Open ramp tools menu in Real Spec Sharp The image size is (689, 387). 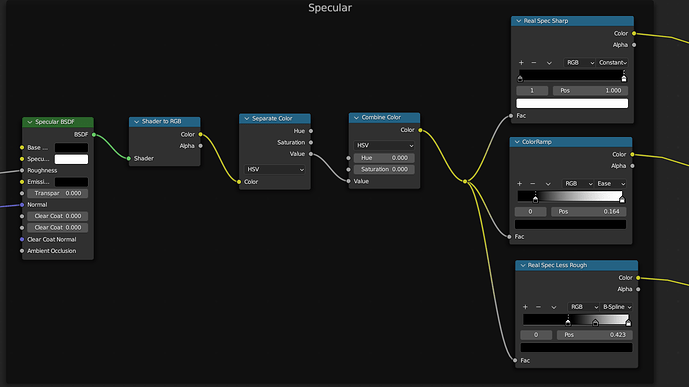(549, 63)
